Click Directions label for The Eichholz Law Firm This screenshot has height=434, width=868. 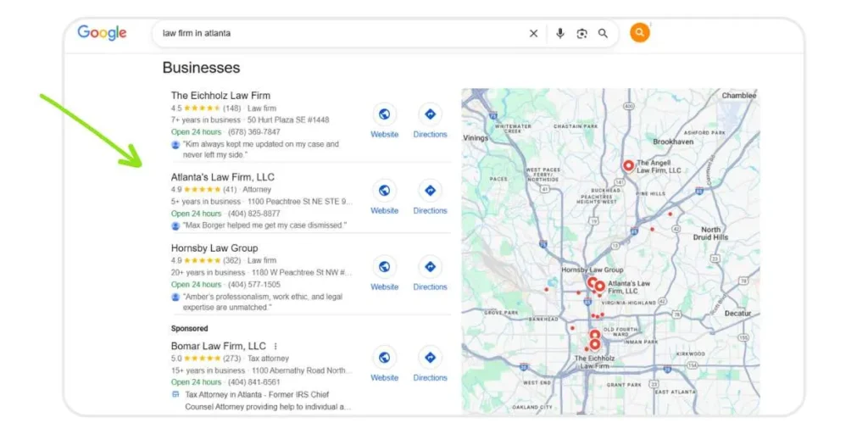(x=430, y=135)
